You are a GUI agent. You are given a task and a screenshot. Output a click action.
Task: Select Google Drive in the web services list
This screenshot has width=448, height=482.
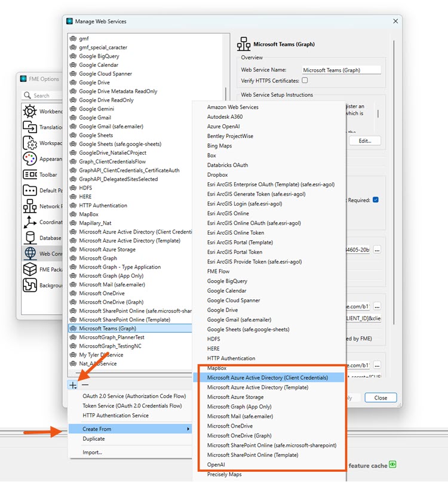[94, 82]
